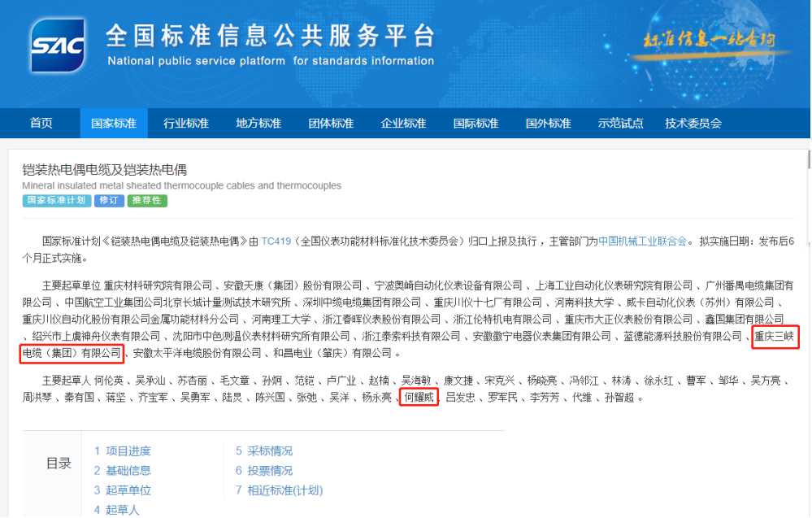
Task: Click the platform title 全国标准信息公共服务平台
Action: [x=271, y=36]
